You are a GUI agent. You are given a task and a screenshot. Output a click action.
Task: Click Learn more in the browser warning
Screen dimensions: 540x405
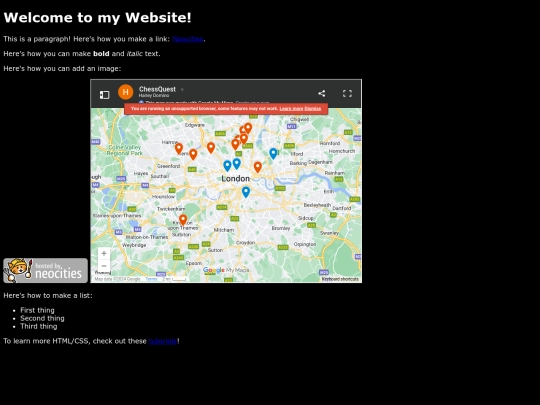click(x=291, y=108)
